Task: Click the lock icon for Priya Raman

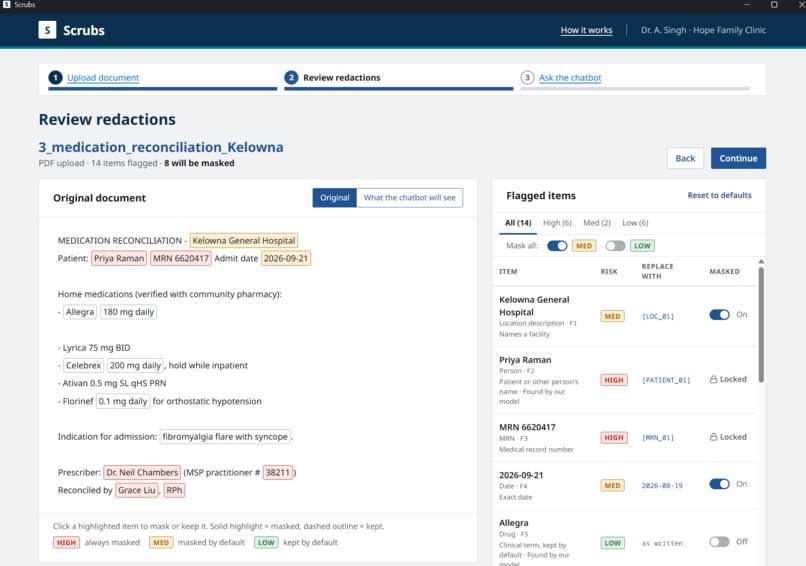Action: pyautogui.click(x=713, y=379)
